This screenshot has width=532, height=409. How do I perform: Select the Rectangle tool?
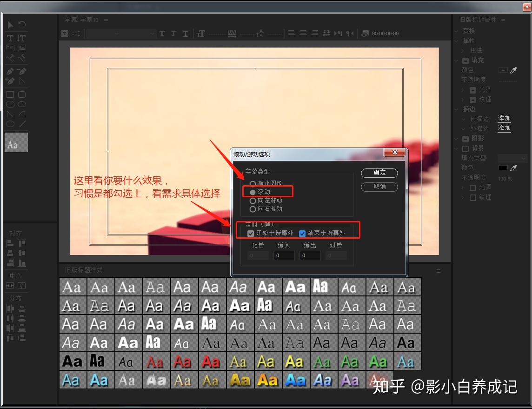(10, 94)
